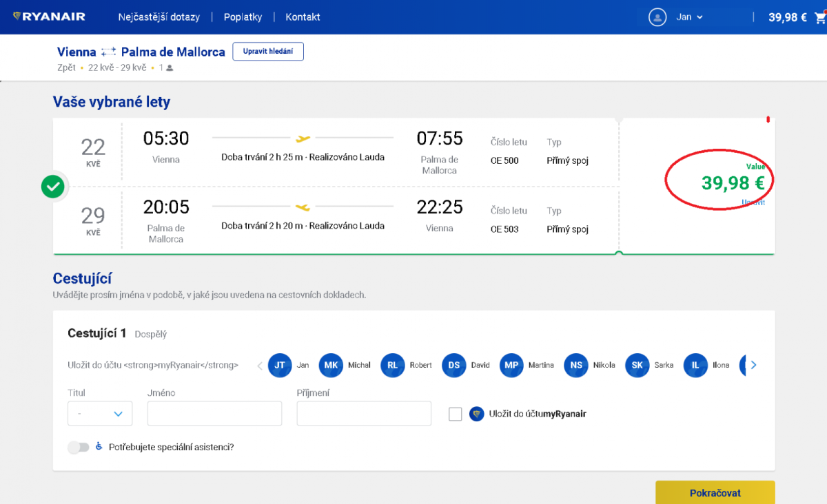Click the user profile avatar icon
The image size is (827, 504).
[658, 17]
